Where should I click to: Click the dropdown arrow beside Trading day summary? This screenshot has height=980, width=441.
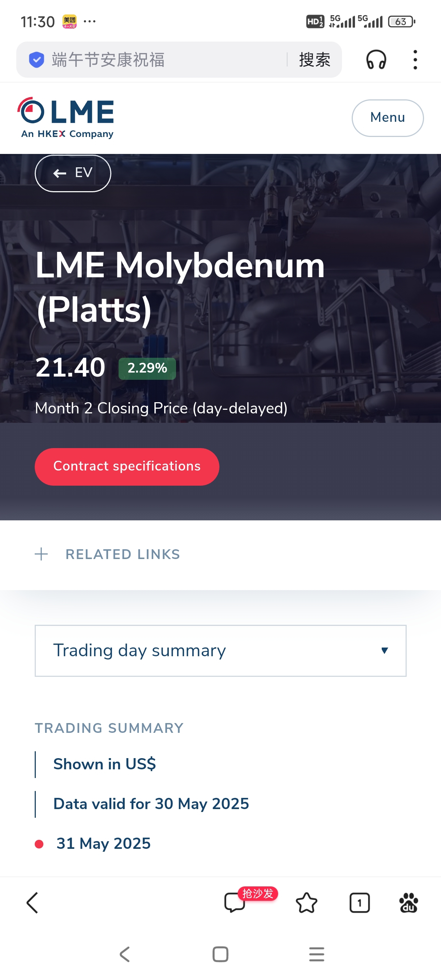click(x=384, y=650)
